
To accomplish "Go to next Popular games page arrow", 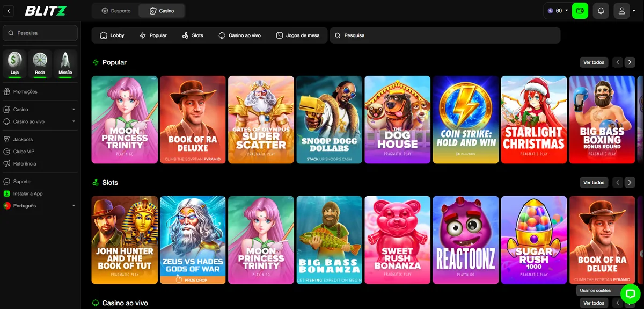I will 630,62.
